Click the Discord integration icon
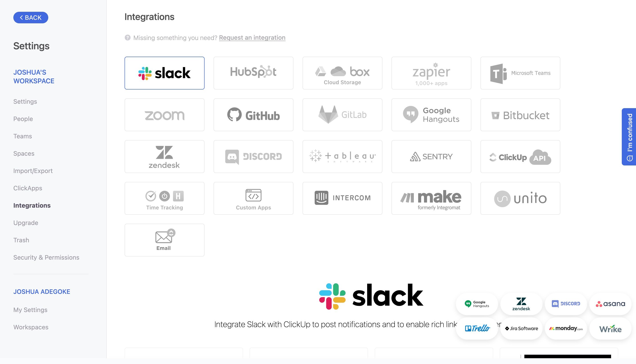Image resolution: width=636 pixels, height=364 pixels. click(253, 156)
